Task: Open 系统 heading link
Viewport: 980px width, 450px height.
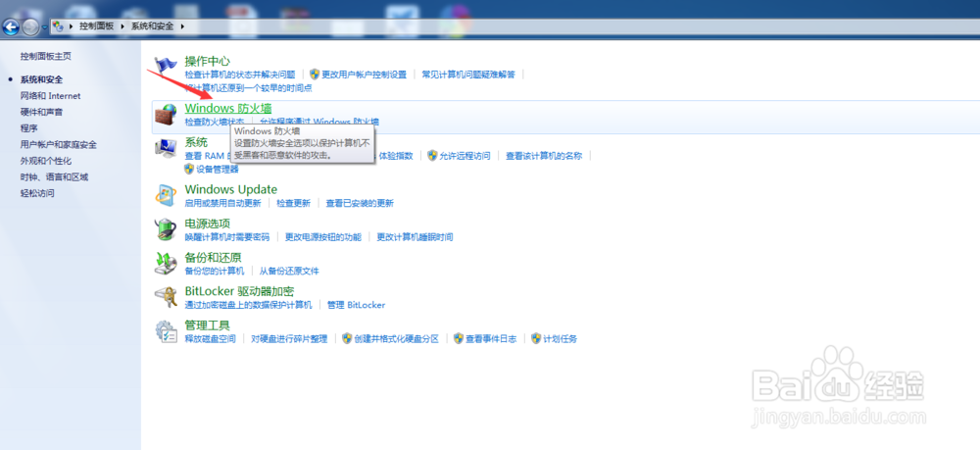Action: pos(196,142)
